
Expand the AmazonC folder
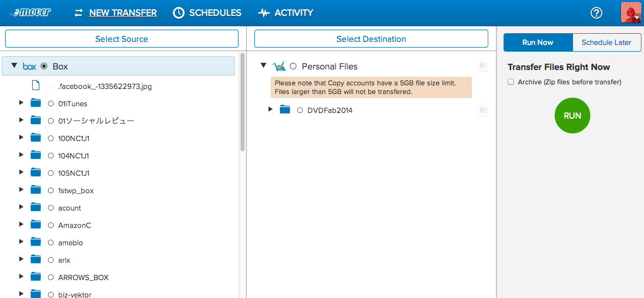21,224
